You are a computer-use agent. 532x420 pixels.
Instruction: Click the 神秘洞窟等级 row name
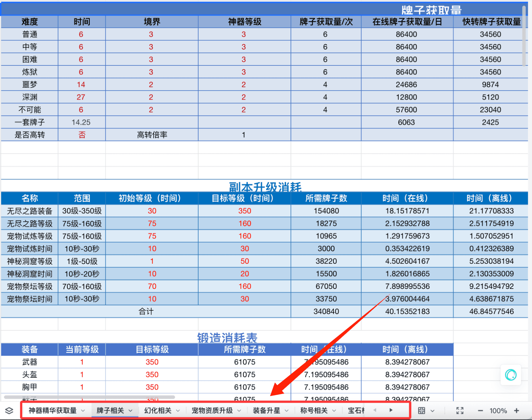[x=30, y=261]
